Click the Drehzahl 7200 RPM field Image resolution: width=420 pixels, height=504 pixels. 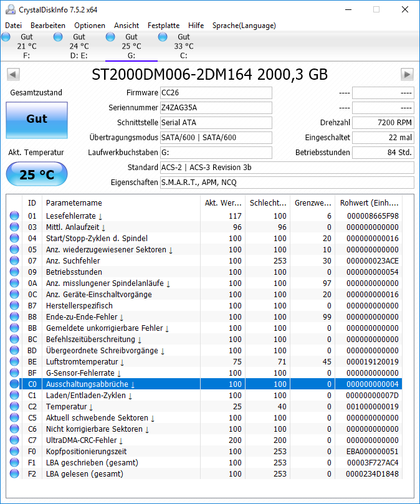(383, 123)
